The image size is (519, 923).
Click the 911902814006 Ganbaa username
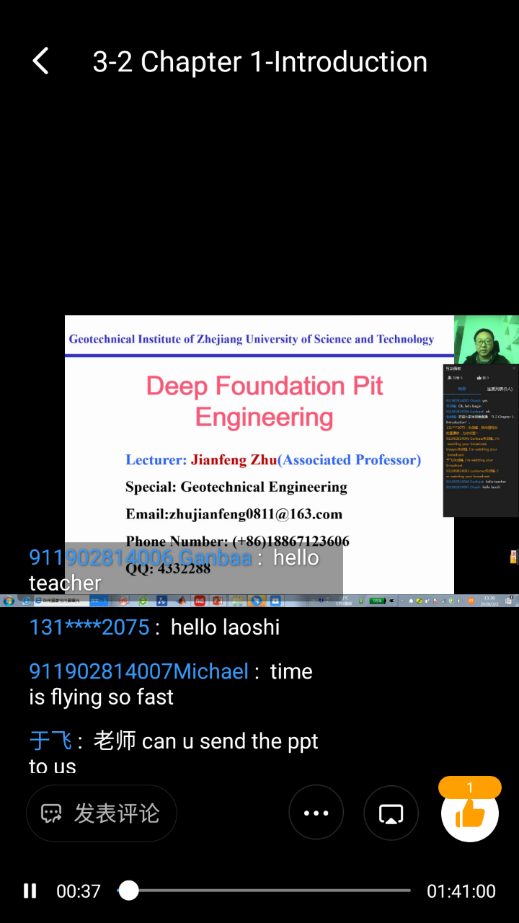click(x=140, y=557)
